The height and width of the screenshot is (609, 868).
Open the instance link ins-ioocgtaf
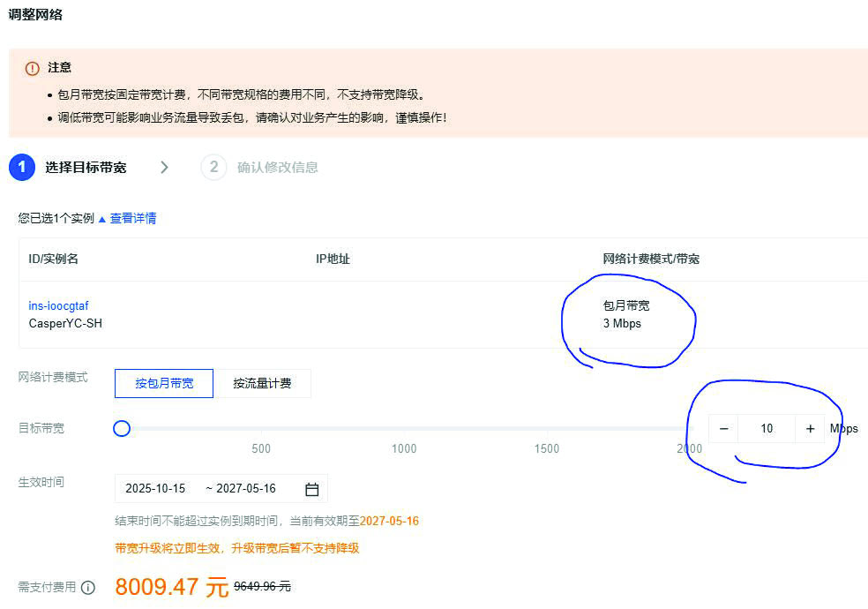(x=58, y=306)
